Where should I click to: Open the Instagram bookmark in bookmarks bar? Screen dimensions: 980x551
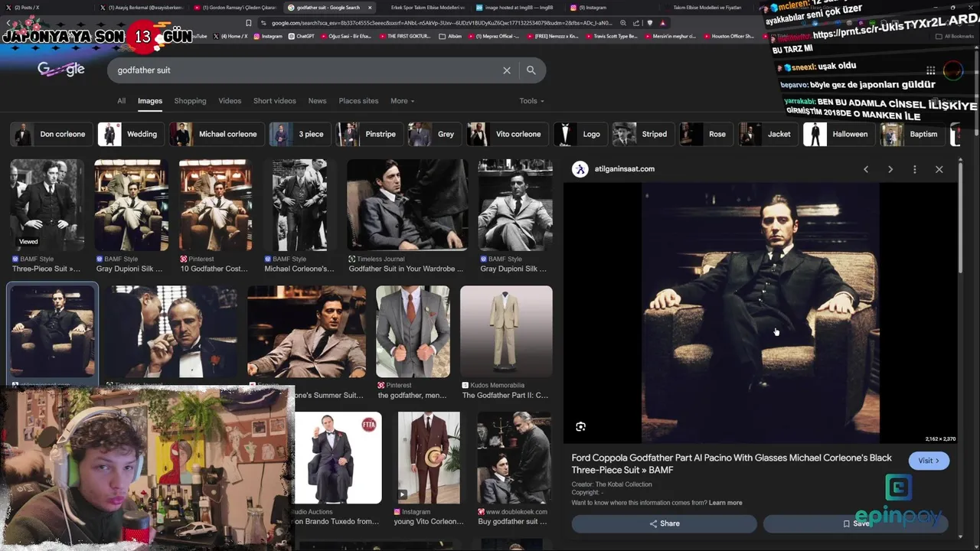click(267, 36)
